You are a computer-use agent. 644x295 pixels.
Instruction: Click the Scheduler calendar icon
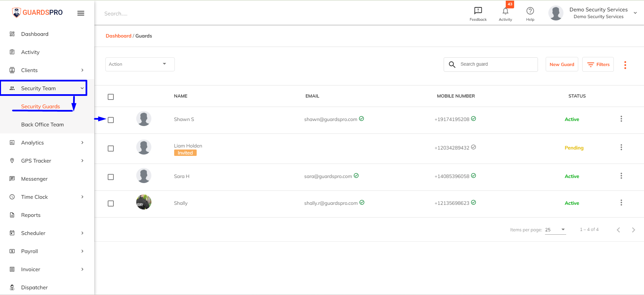(x=12, y=233)
